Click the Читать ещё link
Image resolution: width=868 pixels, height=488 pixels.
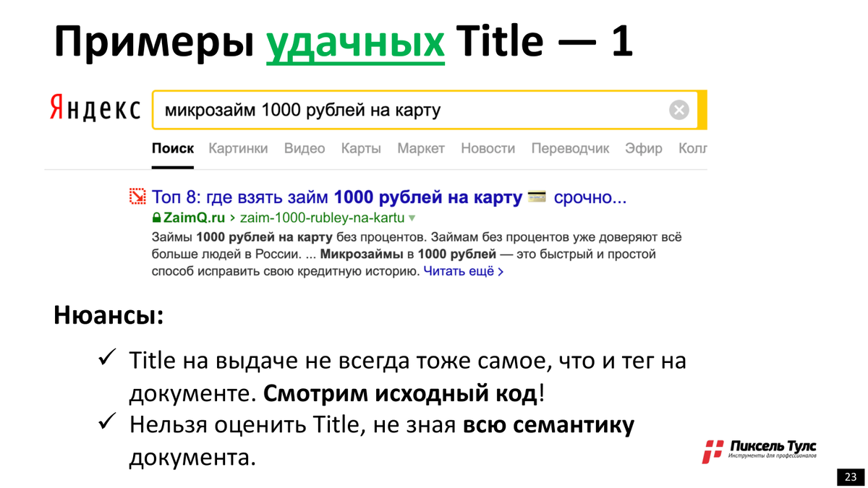[459, 271]
